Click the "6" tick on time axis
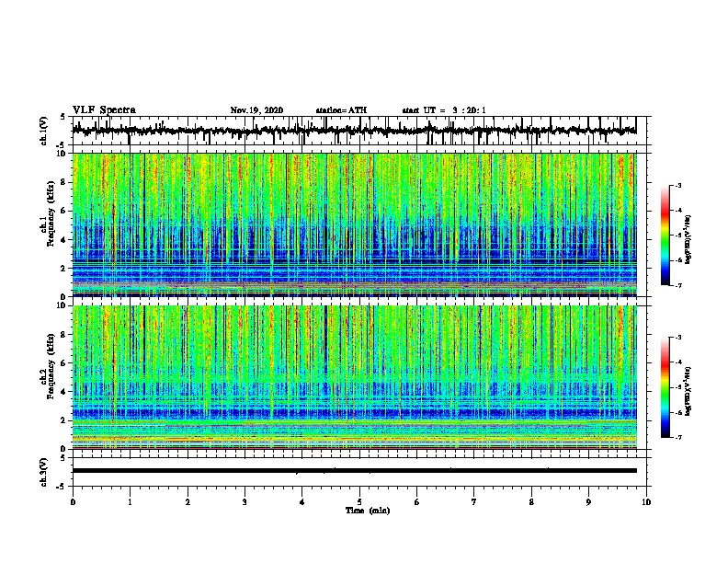The height and width of the screenshot is (563, 728). (416, 502)
